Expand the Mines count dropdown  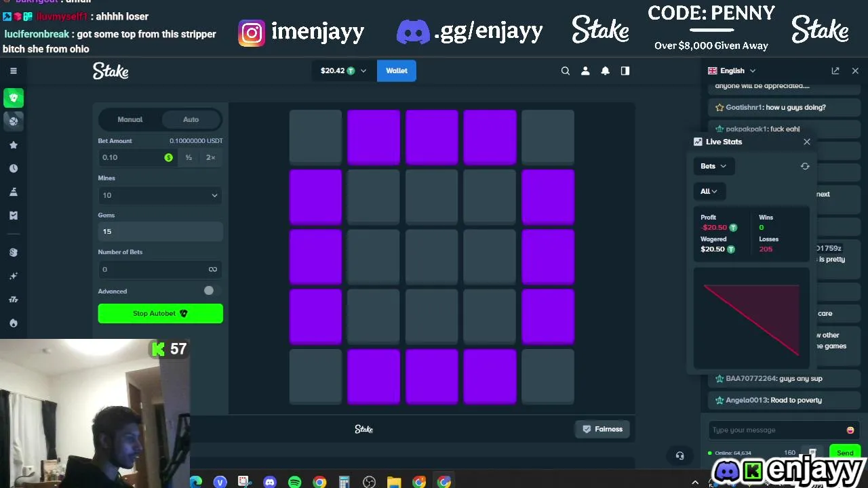coord(160,195)
